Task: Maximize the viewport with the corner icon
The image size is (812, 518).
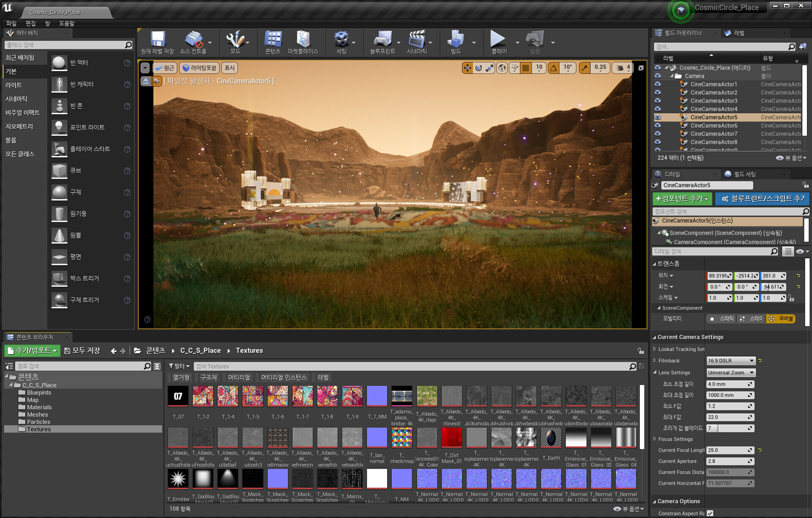Action: coord(641,68)
